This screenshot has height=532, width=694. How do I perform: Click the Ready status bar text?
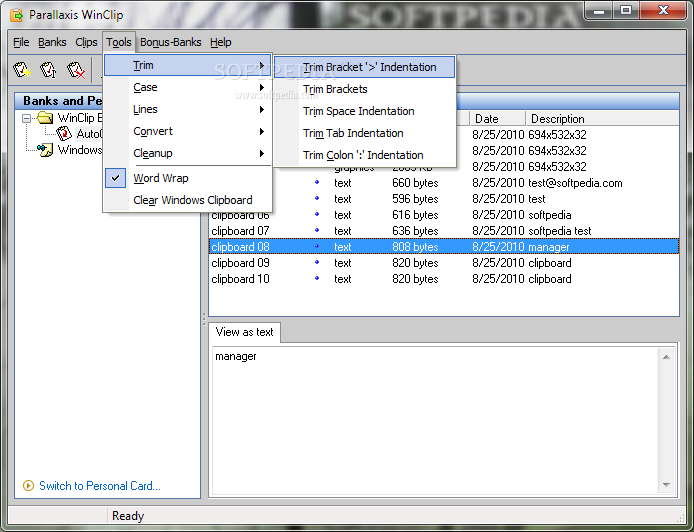pyautogui.click(x=128, y=516)
